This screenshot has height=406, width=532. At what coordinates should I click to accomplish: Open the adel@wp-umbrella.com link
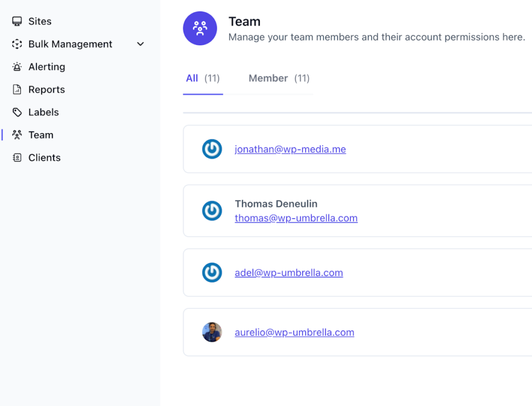[x=289, y=272]
